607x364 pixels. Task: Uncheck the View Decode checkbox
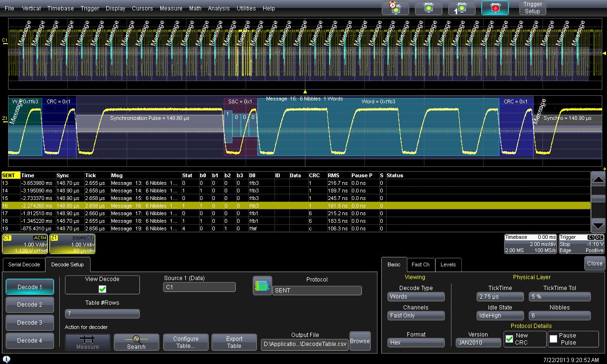(102, 289)
